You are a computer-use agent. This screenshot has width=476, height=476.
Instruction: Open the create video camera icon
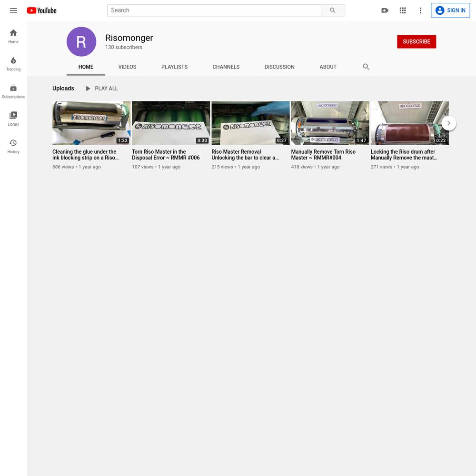coord(385,10)
